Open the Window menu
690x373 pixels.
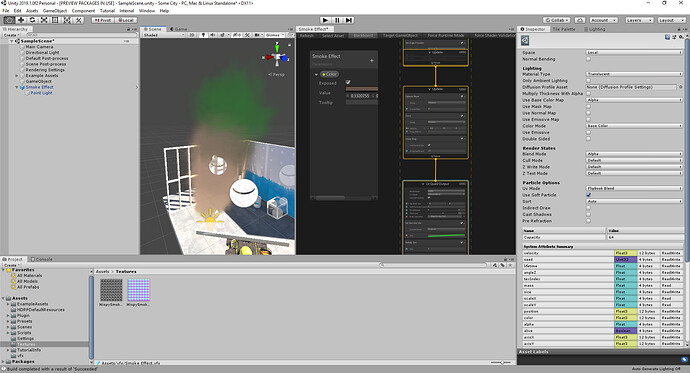pos(147,11)
